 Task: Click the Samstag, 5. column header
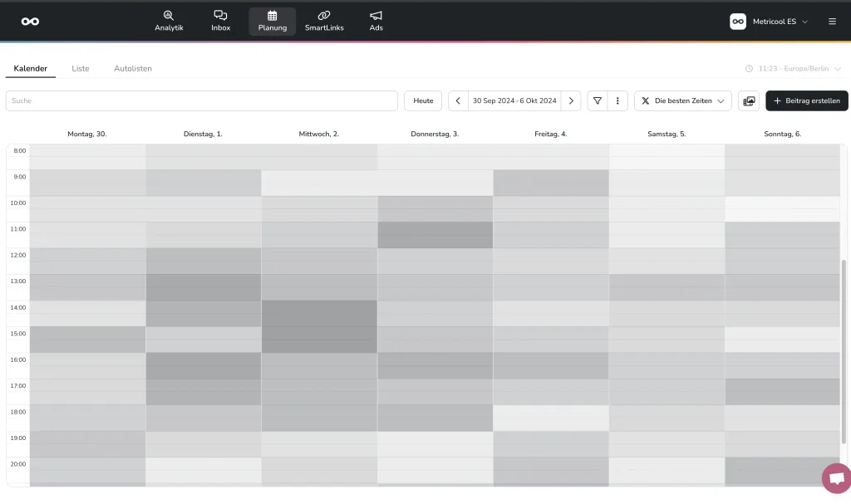pyautogui.click(x=667, y=134)
